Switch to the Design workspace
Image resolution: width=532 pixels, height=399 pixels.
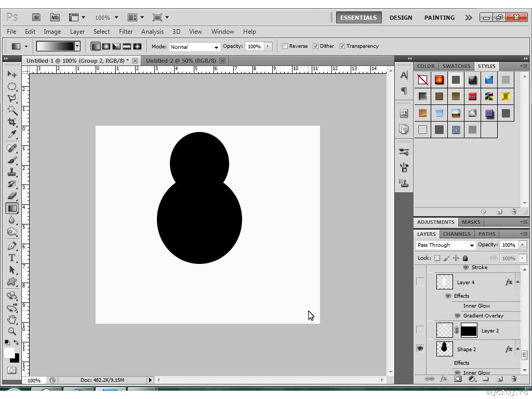(401, 18)
